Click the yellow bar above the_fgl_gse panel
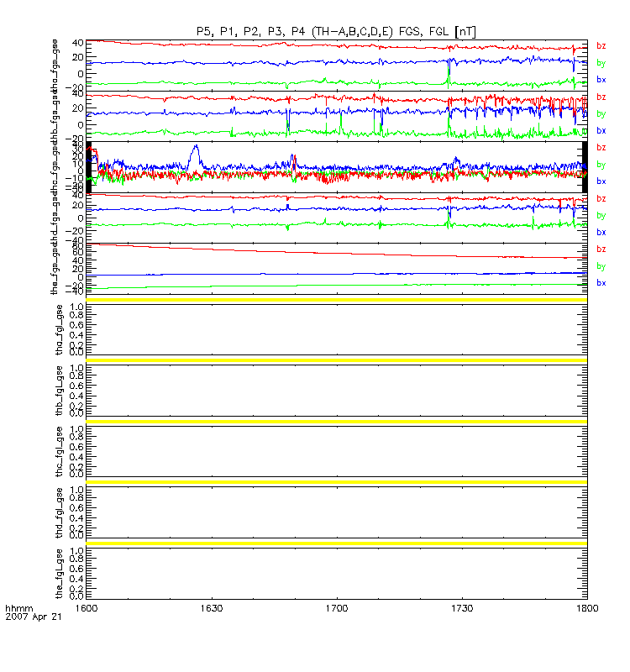The image size is (630, 672). (x=337, y=543)
